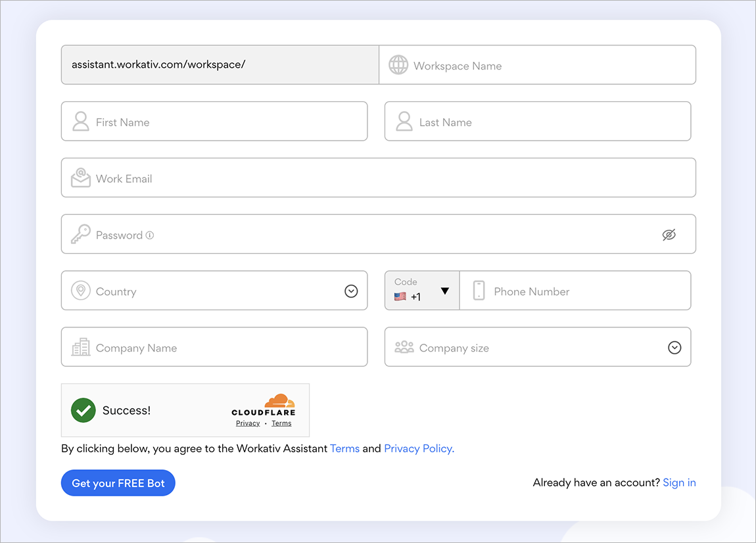This screenshot has width=756, height=543.
Task: Click the globe icon beside Workspace Name
Action: click(x=398, y=65)
